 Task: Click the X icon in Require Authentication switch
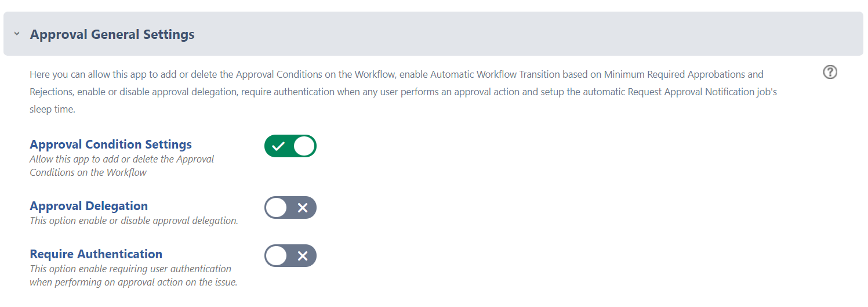(x=303, y=256)
